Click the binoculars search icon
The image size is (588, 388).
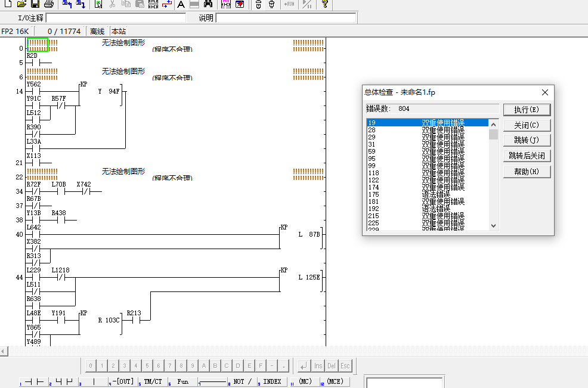208,4
